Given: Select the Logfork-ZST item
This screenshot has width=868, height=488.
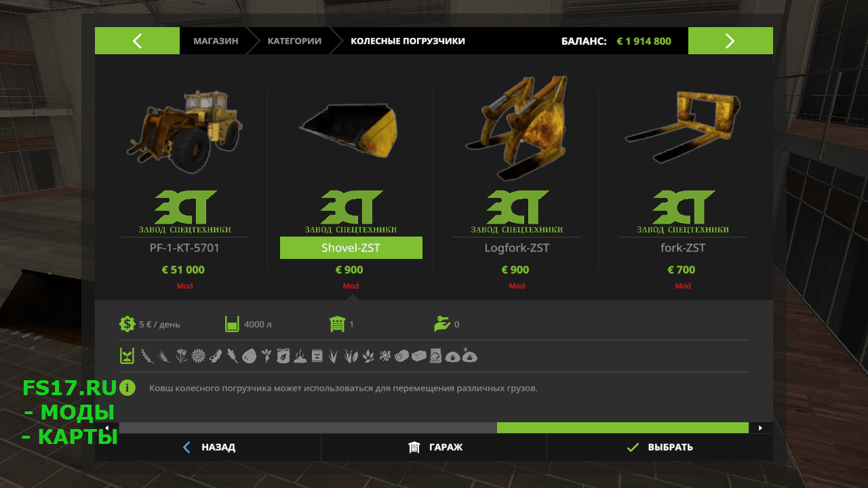Looking at the screenshot, I should click(517, 248).
